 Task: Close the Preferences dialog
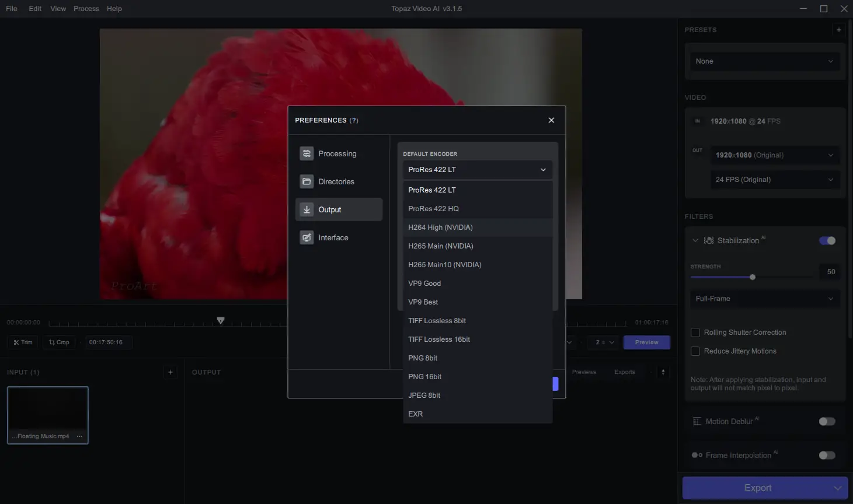[551, 120]
